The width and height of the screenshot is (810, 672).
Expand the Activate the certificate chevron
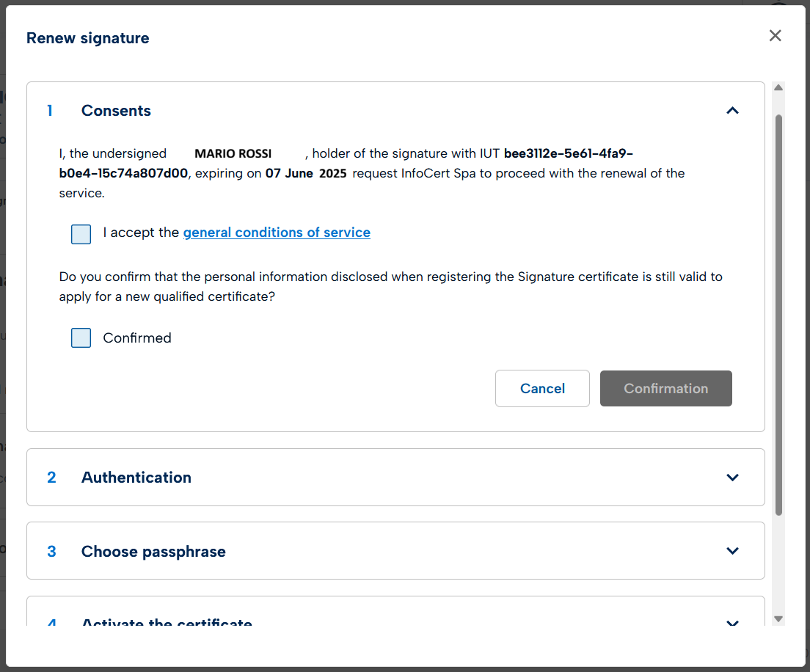(x=732, y=623)
